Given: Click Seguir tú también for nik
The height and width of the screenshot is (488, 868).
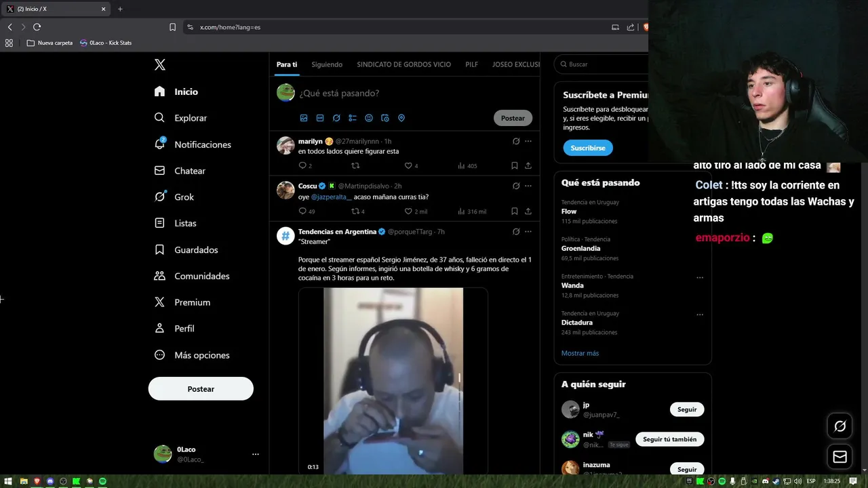Looking at the screenshot, I should coord(670,439).
